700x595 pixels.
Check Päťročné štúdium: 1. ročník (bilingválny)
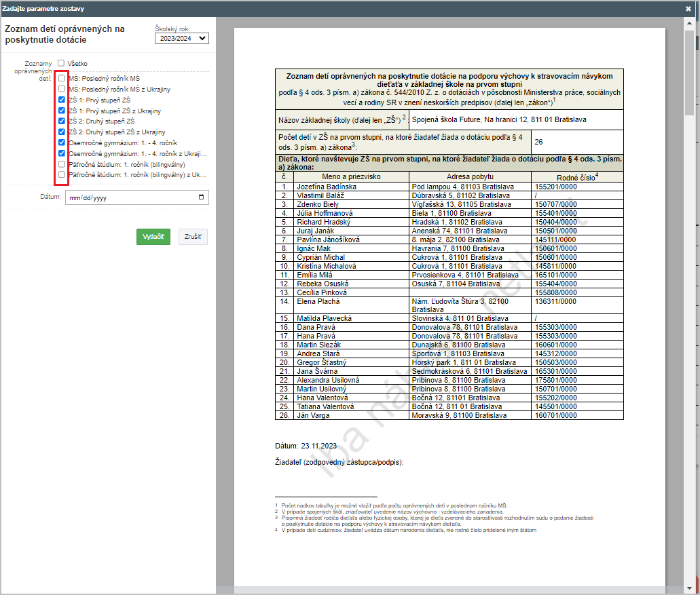click(x=62, y=164)
